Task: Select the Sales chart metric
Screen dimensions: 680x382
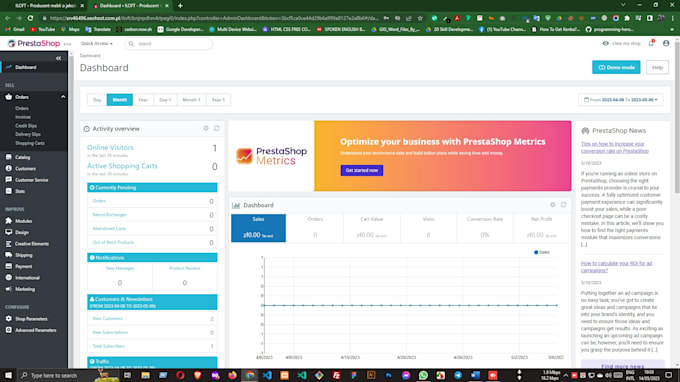Action: 258,228
